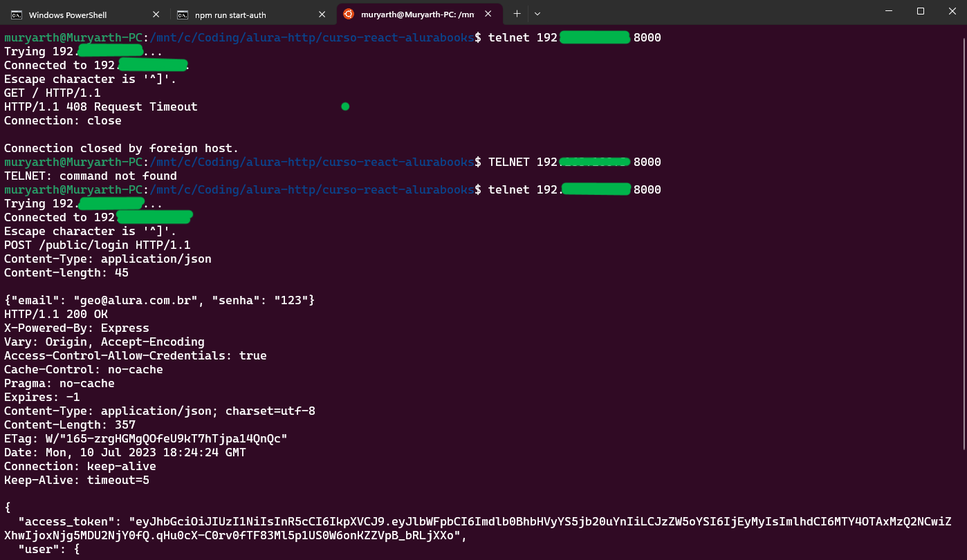Viewport: 967px width, 560px height.
Task: Click 'Connection closed by foreign host.' text
Action: (x=122, y=148)
